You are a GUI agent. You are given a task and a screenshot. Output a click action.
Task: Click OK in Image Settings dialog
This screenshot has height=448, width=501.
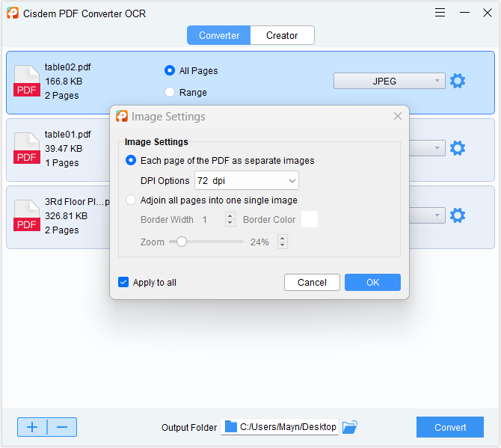click(x=372, y=282)
